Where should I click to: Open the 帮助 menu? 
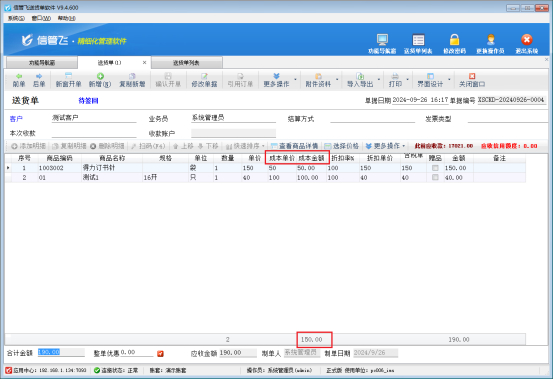(x=66, y=18)
